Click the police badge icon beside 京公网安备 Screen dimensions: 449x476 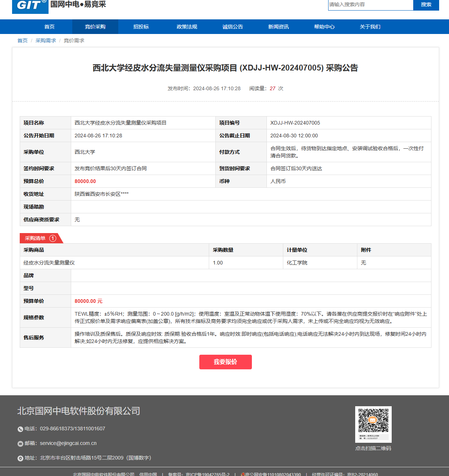tap(243, 474)
